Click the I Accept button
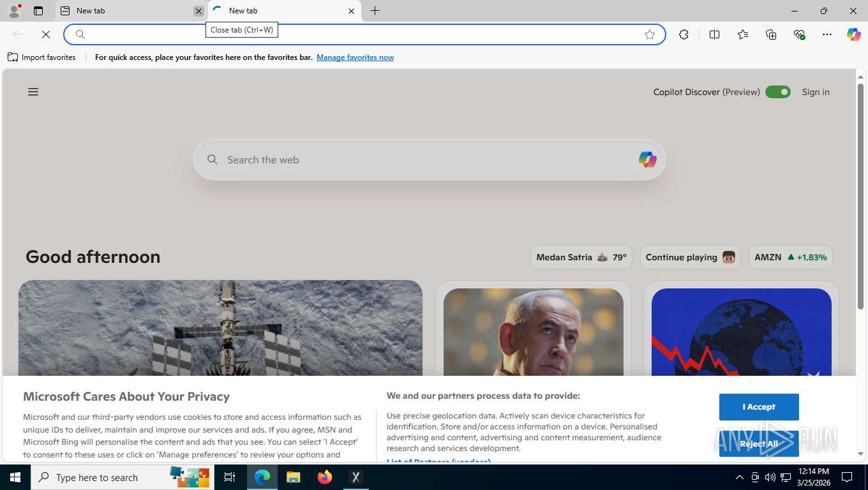This screenshot has width=868, height=490. [x=759, y=406]
